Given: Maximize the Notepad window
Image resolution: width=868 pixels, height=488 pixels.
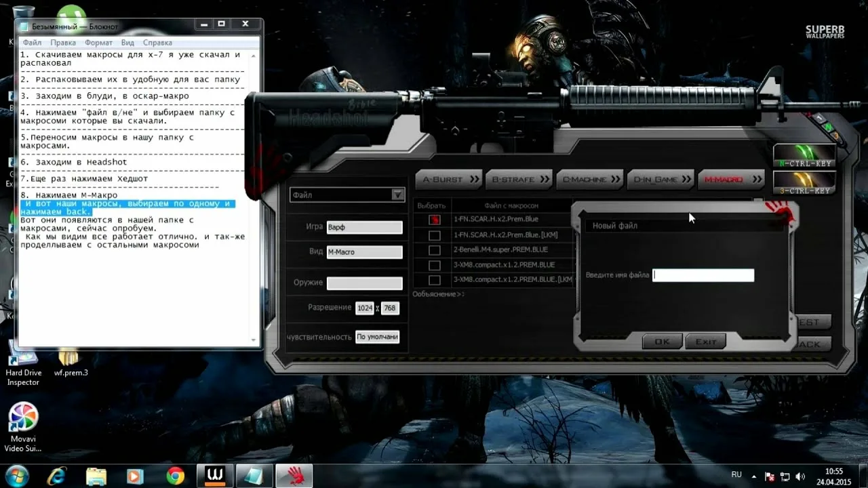Looking at the screenshot, I should coord(222,25).
